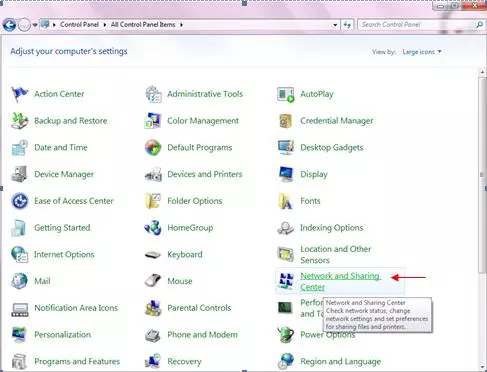This screenshot has height=372, width=487.
Task: Open the Phone and Modem icon
Action: 153,334
